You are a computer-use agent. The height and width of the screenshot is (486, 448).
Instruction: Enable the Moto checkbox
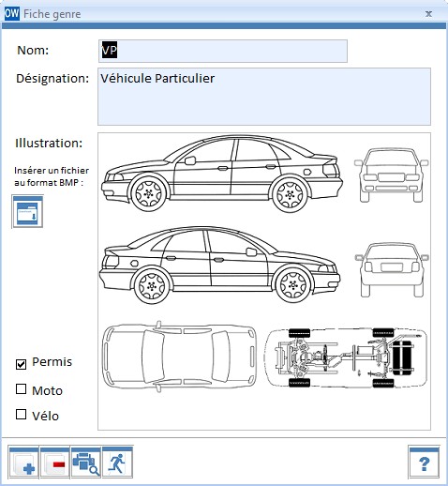pyautogui.click(x=21, y=389)
